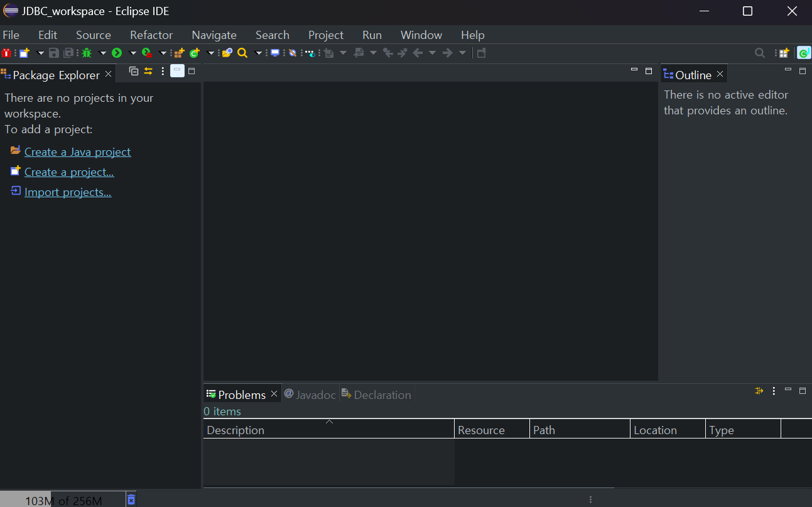Maximize the Package Explorer view
Image resolution: width=812 pixels, height=507 pixels.
[x=192, y=71]
